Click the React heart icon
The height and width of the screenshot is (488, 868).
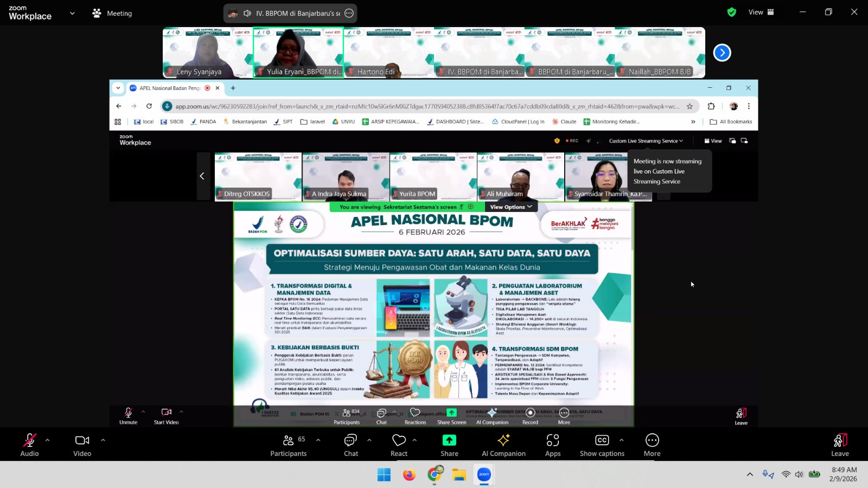[399, 445]
